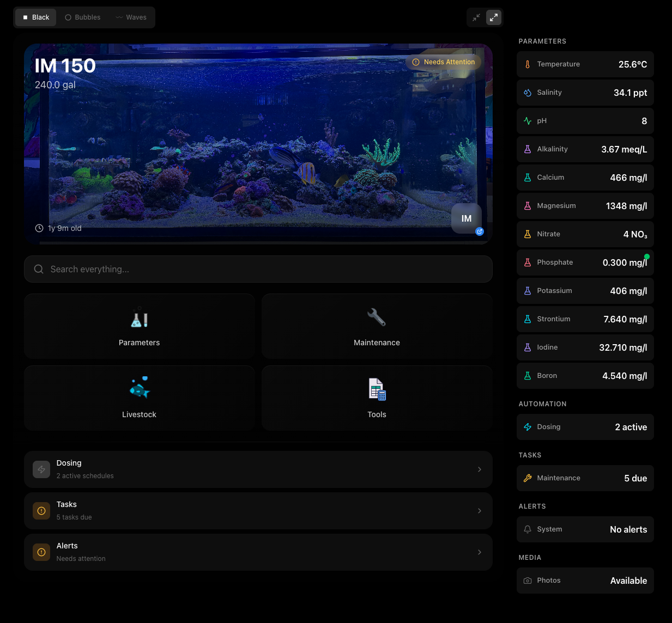The width and height of the screenshot is (672, 623).
Task: Select the Black background theme
Action: coord(36,17)
